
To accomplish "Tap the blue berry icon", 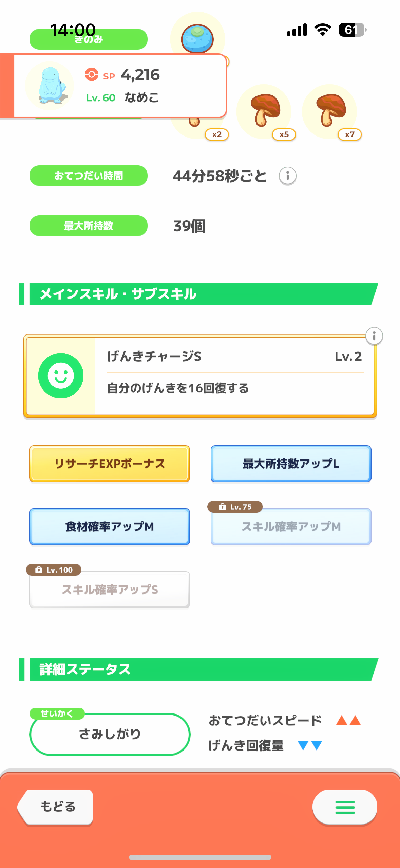I will point(197,38).
